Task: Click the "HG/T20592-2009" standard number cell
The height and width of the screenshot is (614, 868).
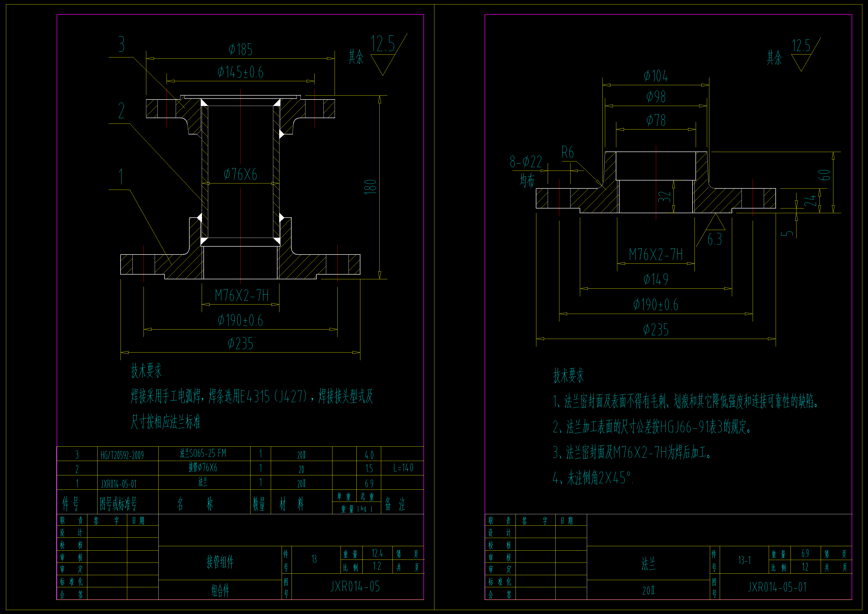Action: tap(122, 455)
